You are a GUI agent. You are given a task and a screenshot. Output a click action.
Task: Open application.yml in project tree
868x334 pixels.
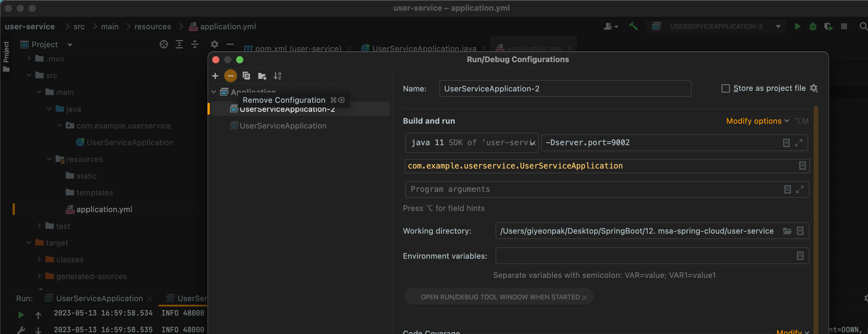(104, 209)
